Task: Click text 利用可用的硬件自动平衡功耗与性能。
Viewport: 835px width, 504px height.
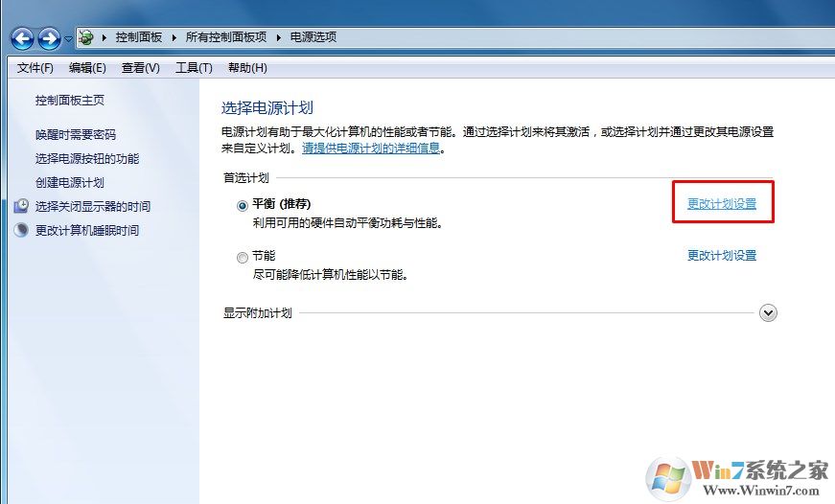Action: 348,223
